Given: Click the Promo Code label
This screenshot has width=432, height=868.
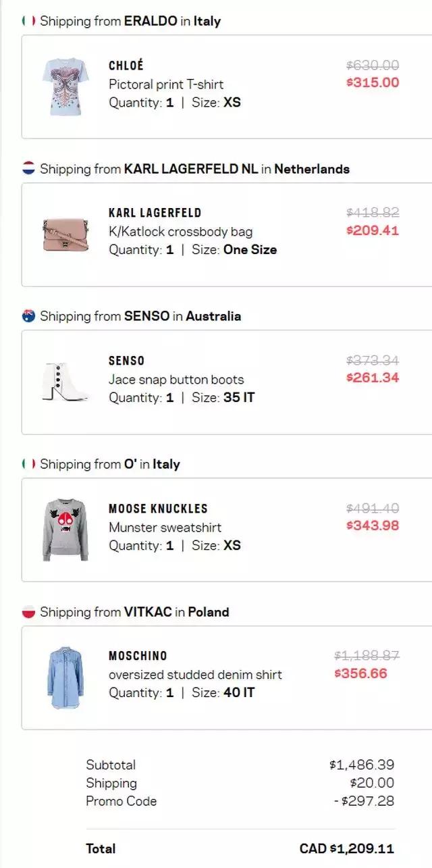Looking at the screenshot, I should pyautogui.click(x=121, y=801).
